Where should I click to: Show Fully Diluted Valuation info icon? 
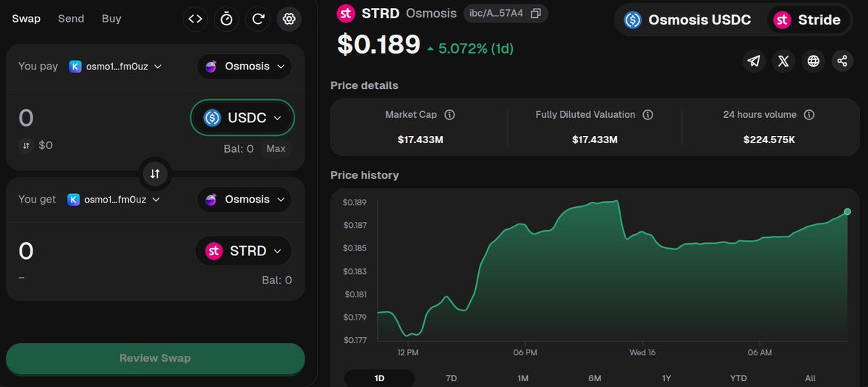click(648, 115)
